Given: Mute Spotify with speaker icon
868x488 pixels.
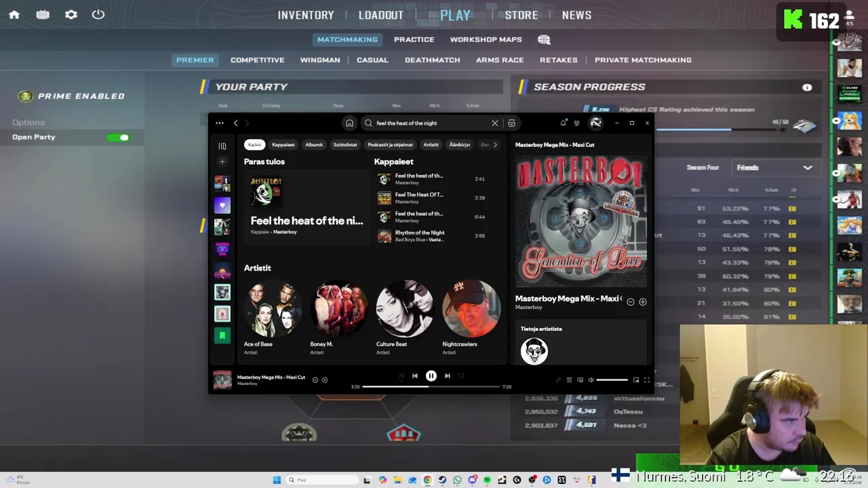Looking at the screenshot, I should [x=591, y=380].
